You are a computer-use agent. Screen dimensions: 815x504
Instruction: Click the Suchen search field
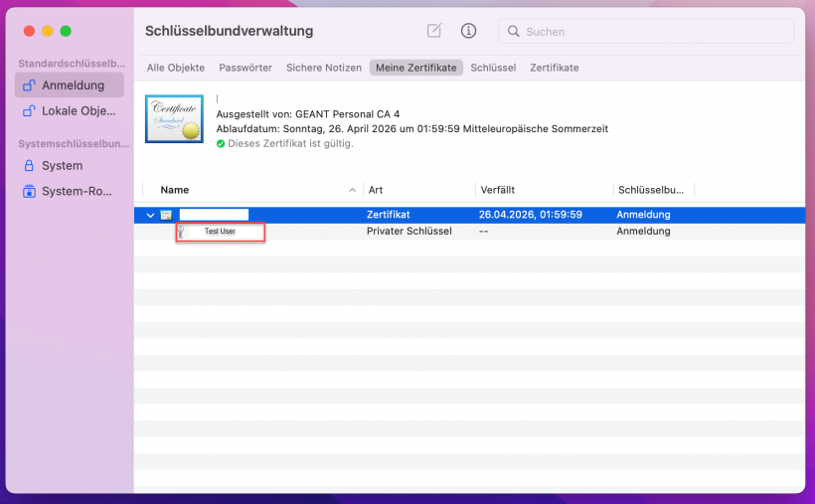(651, 32)
